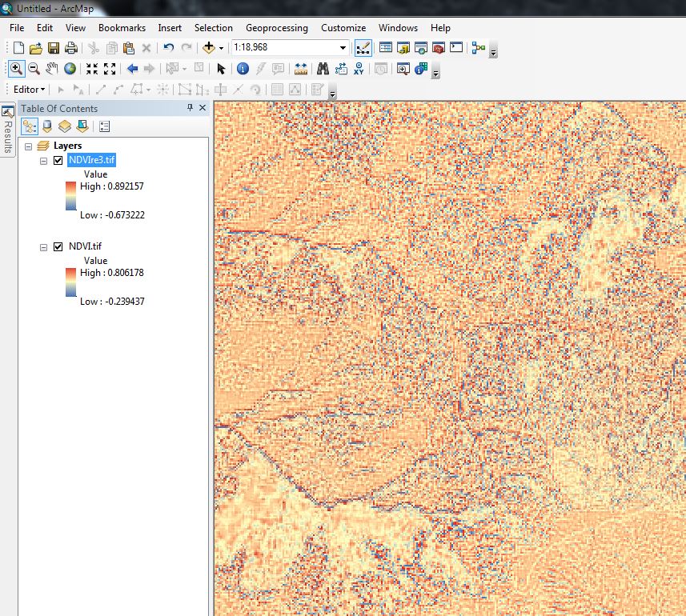Image resolution: width=686 pixels, height=616 pixels.
Task: Open the Customize menu
Action: 343,28
